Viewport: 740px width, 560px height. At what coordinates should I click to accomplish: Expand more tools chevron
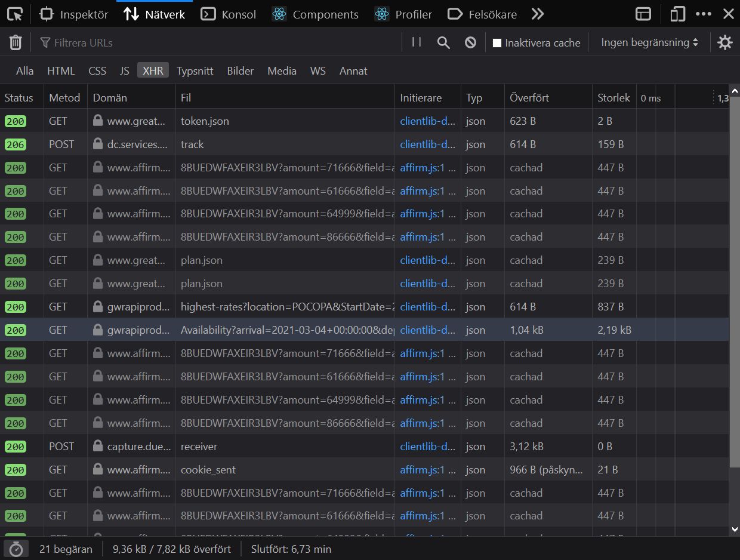coord(538,14)
